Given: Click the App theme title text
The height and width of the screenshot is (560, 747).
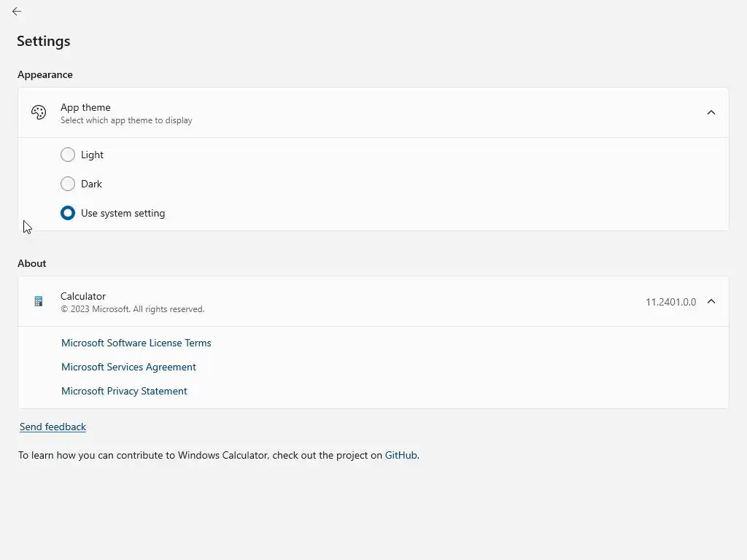Looking at the screenshot, I should click(85, 108).
